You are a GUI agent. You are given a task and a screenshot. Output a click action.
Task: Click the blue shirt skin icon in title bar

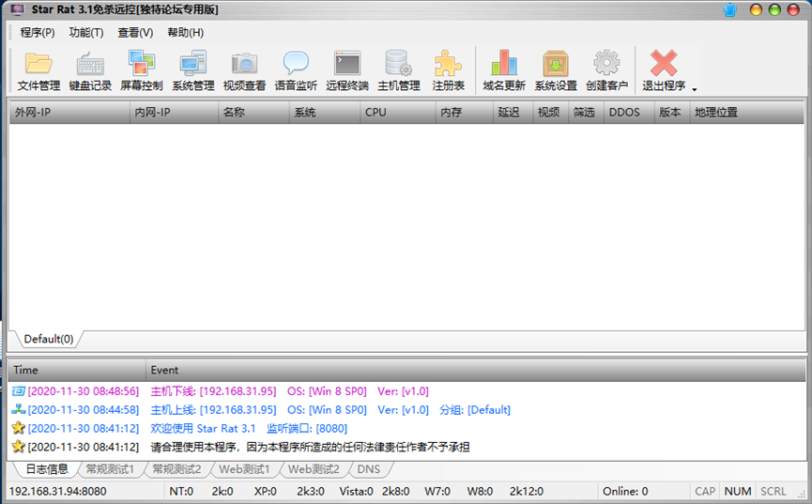(729, 9)
